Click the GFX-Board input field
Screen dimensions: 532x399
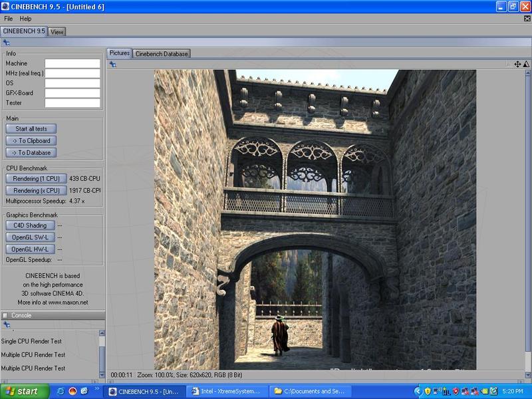tap(72, 93)
